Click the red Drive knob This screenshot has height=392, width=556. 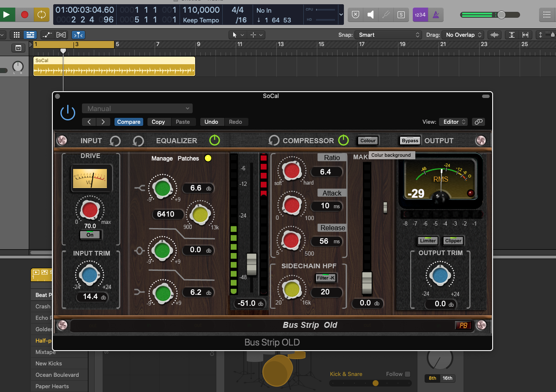tap(90, 210)
